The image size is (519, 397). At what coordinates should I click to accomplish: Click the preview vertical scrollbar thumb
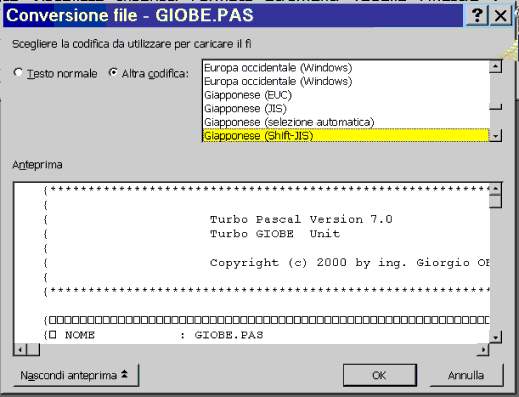point(496,201)
